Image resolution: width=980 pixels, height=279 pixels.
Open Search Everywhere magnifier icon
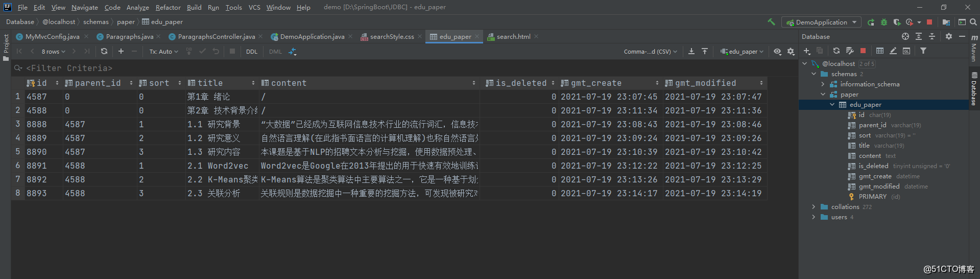click(973, 22)
